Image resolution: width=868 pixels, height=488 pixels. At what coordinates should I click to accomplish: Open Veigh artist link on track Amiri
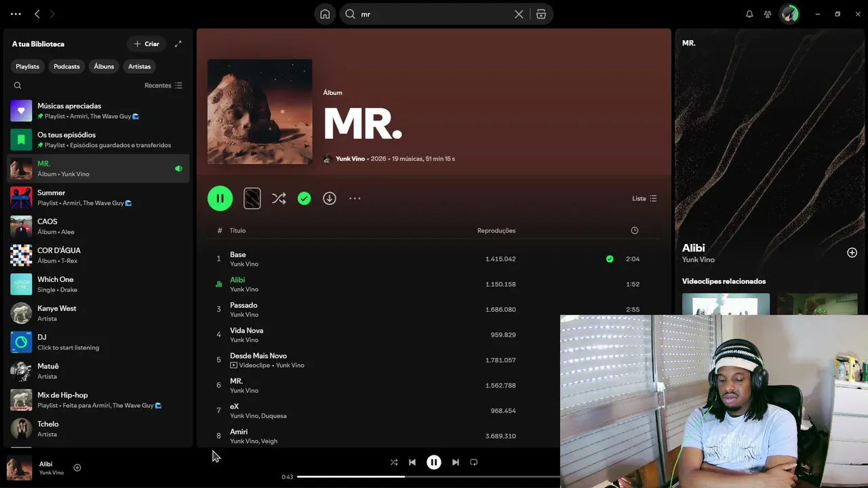[x=269, y=441]
